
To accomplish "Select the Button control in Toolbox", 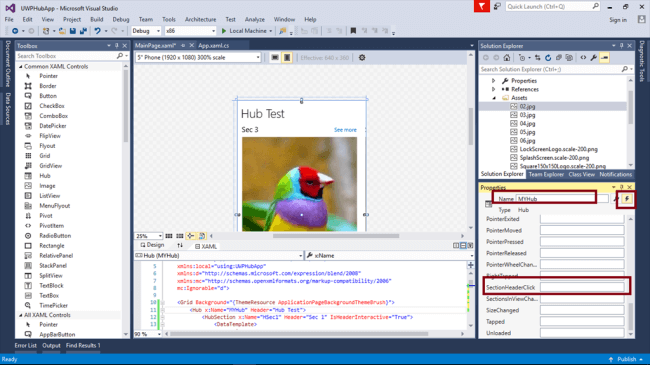I will coord(48,96).
